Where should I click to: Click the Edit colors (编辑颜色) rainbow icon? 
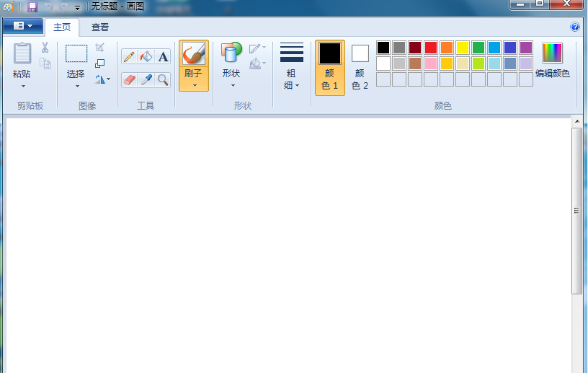[x=552, y=53]
